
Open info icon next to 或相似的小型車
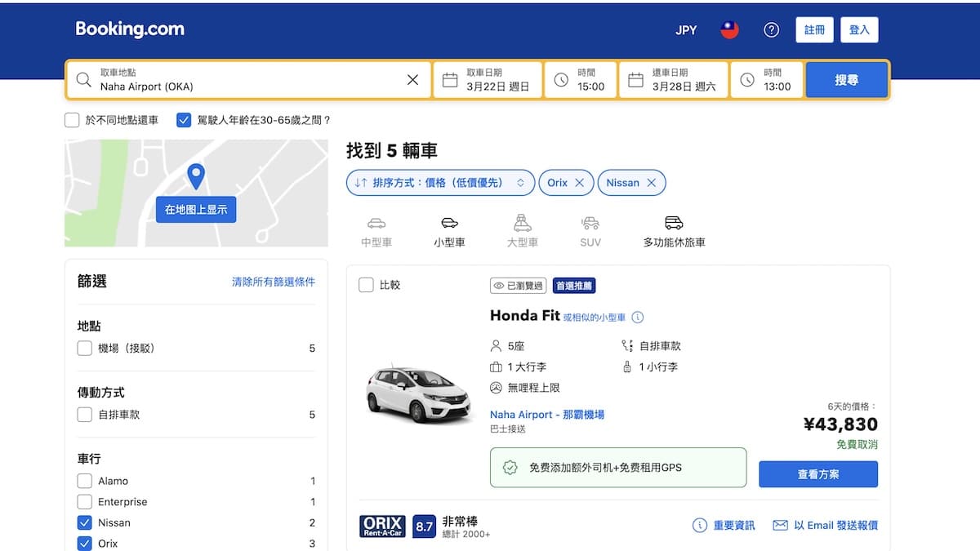point(638,317)
